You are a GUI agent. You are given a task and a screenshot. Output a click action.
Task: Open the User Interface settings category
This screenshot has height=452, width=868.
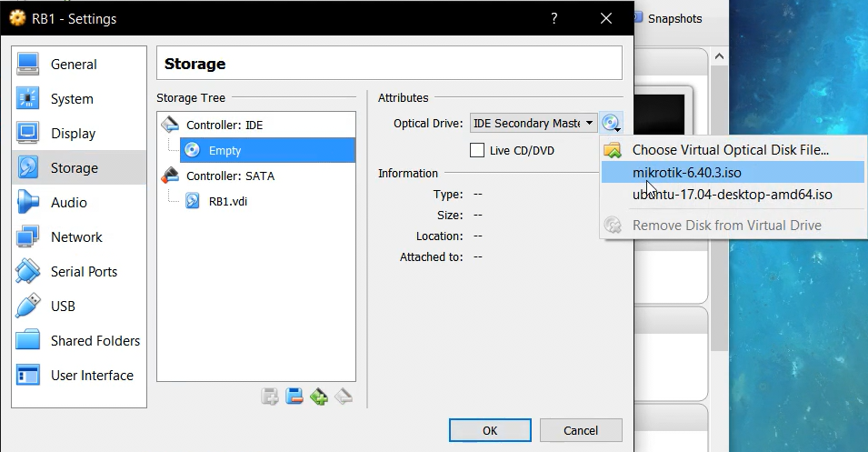[79, 375]
